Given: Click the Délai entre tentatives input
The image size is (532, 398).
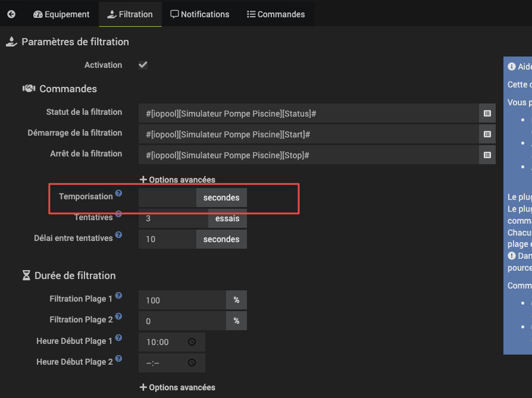Looking at the screenshot, I should (x=168, y=239).
